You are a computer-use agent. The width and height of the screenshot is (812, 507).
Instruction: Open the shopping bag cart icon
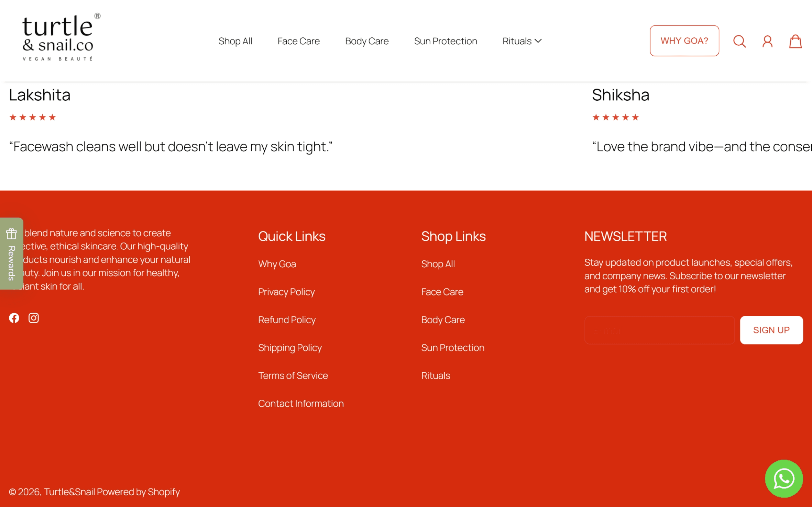point(795,41)
